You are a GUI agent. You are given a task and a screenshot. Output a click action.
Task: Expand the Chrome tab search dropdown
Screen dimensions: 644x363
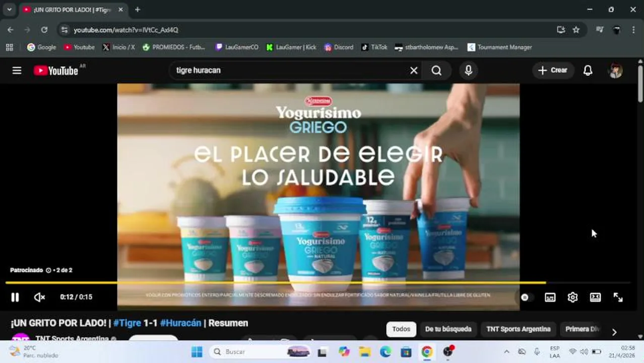pyautogui.click(x=9, y=10)
